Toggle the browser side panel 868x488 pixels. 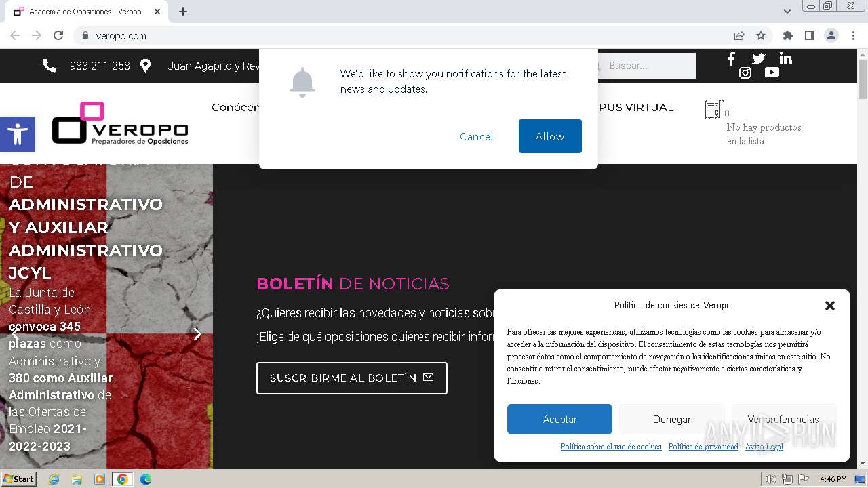click(x=809, y=36)
